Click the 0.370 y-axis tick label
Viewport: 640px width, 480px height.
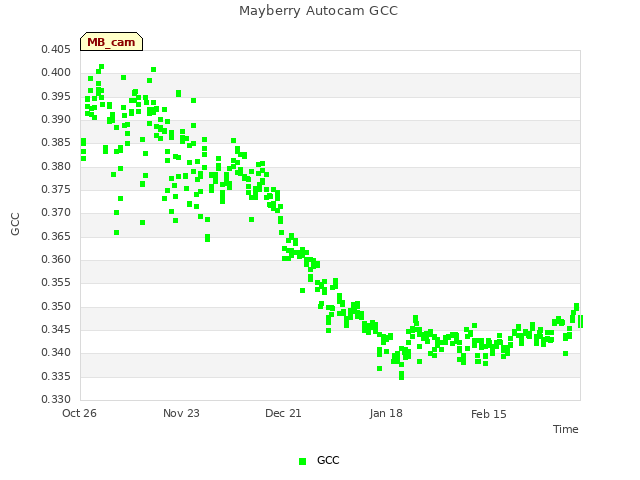56,213
